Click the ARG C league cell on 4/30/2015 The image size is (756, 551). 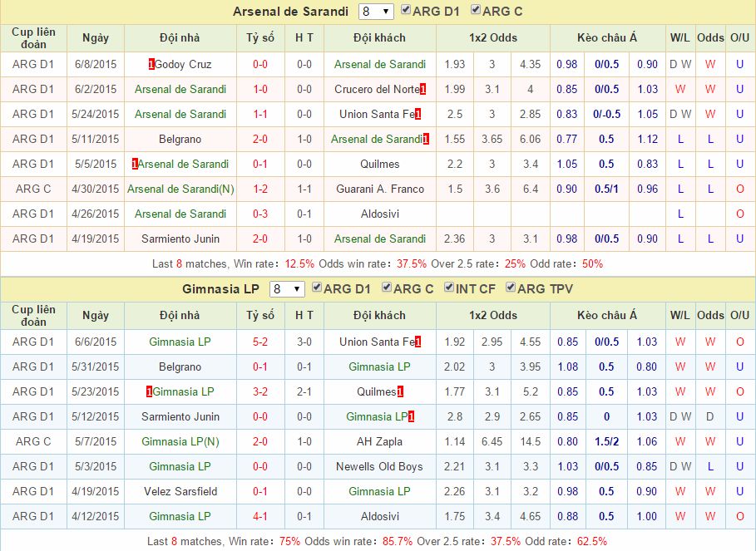pyautogui.click(x=33, y=189)
